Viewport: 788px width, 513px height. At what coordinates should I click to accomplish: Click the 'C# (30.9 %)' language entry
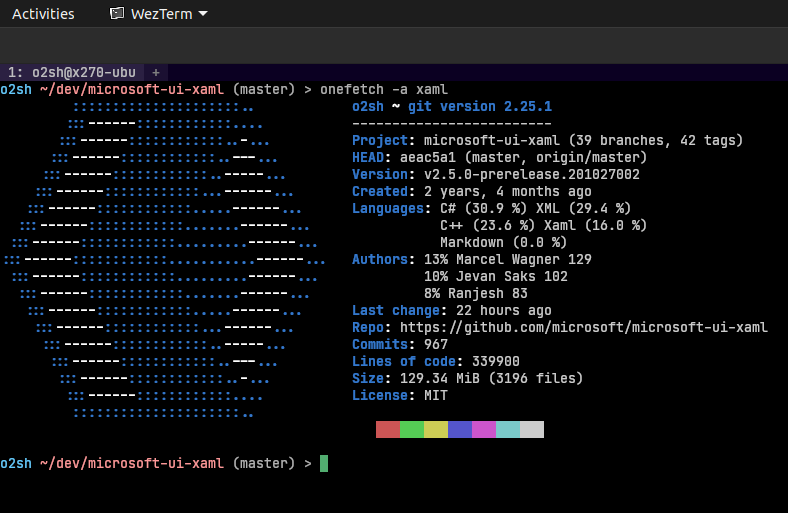point(483,209)
